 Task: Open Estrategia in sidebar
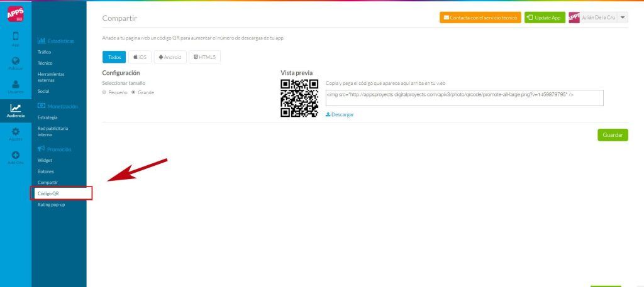47,117
